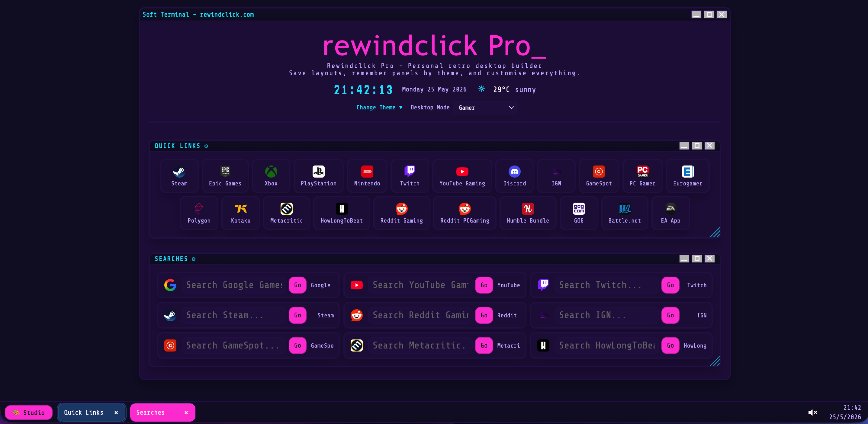This screenshot has height=424, width=868.
Task: Run the Reddit search Go button
Action: [484, 316]
